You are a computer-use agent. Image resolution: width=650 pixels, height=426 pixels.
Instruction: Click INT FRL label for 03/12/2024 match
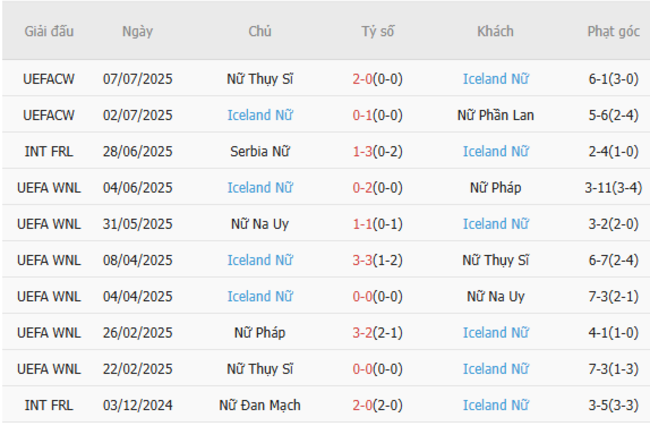[46, 405]
